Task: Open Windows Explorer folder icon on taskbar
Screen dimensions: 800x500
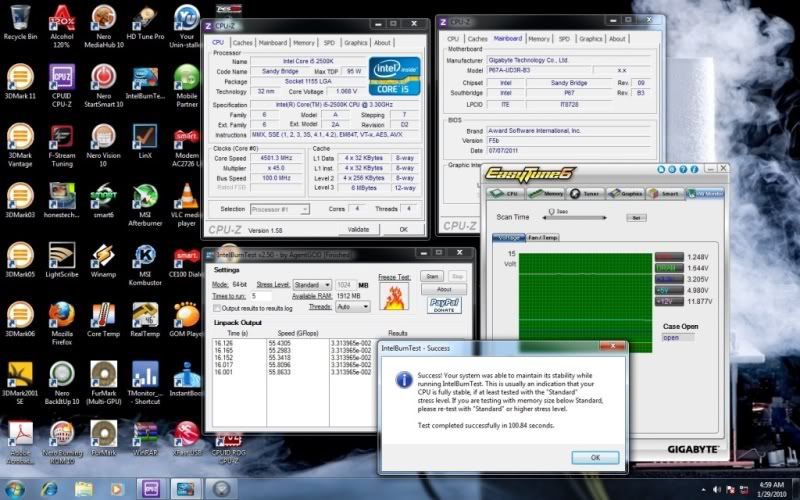Action: [x=84, y=489]
